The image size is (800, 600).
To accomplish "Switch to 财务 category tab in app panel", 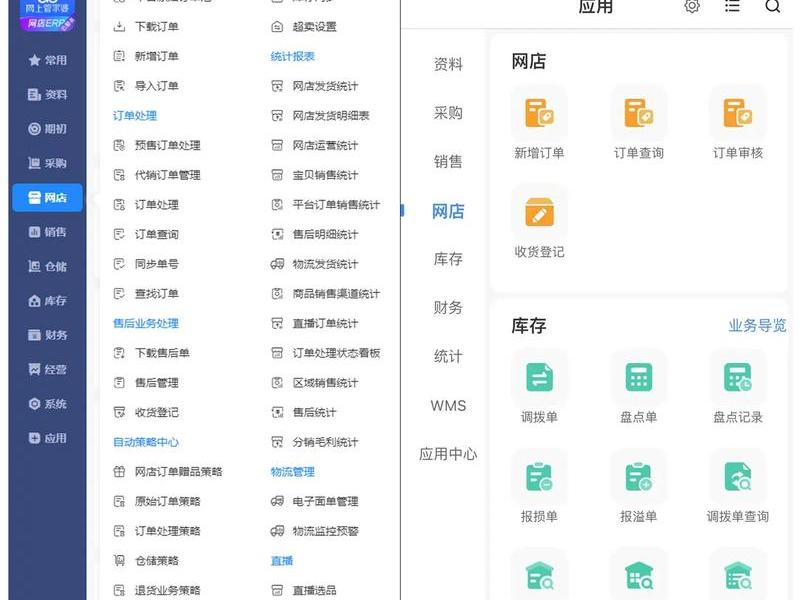I will point(448,308).
